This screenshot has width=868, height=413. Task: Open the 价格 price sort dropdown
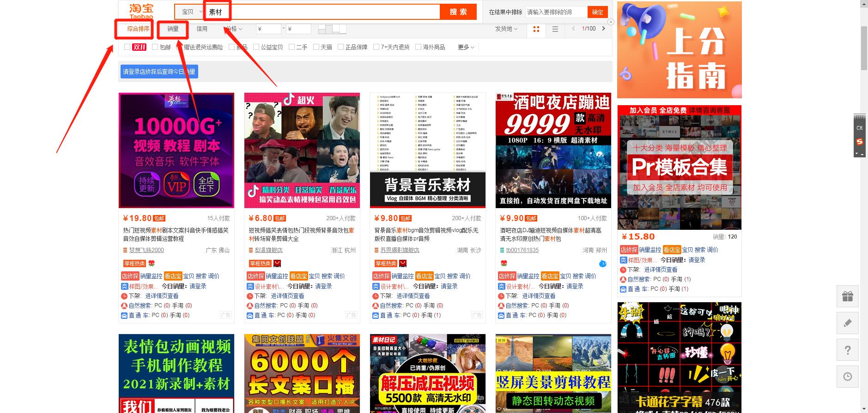[234, 29]
